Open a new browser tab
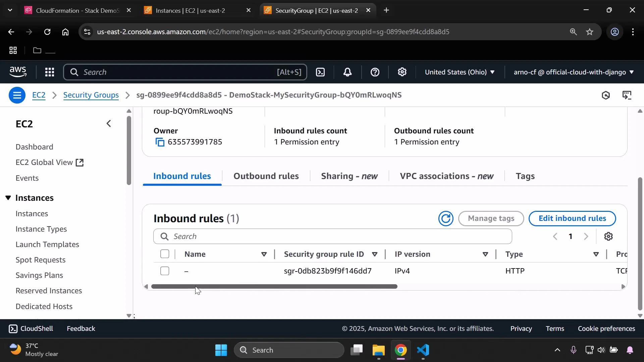This screenshot has height=362, width=644. (x=386, y=10)
